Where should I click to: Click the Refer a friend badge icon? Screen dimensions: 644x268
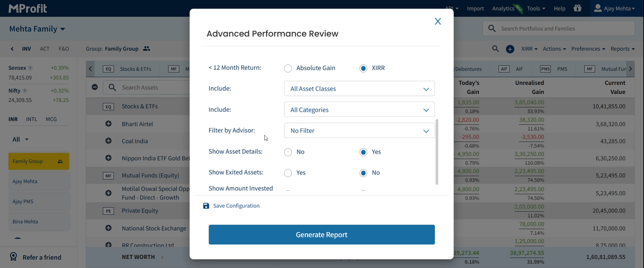(13, 257)
